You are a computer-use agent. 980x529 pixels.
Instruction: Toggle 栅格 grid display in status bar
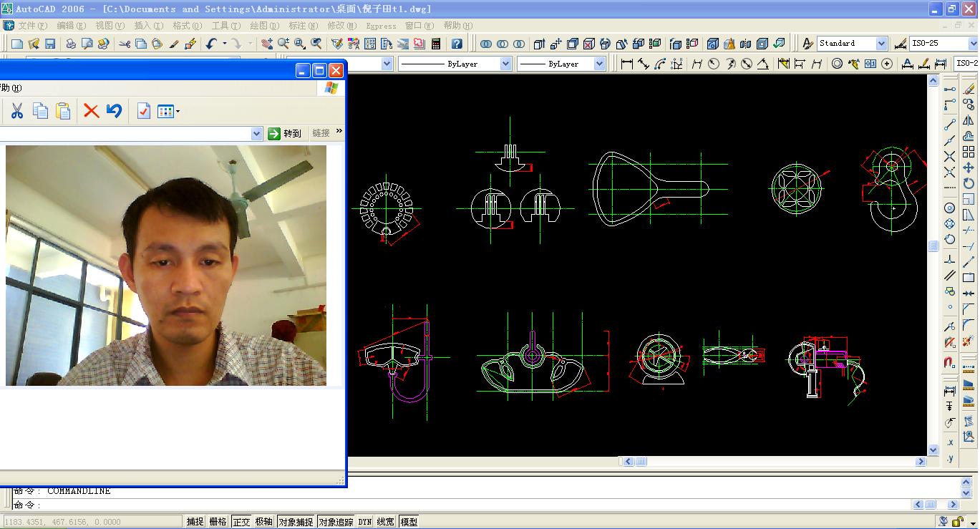pyautogui.click(x=218, y=522)
